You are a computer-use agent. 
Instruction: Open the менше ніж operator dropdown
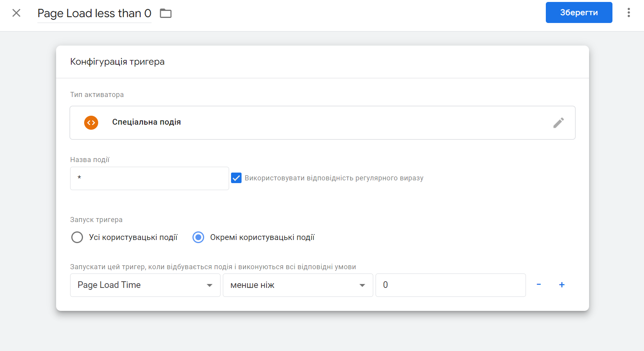[x=298, y=285]
